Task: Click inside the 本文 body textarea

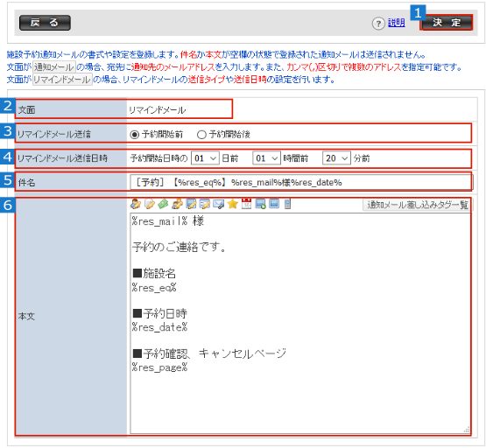Action: [300, 323]
